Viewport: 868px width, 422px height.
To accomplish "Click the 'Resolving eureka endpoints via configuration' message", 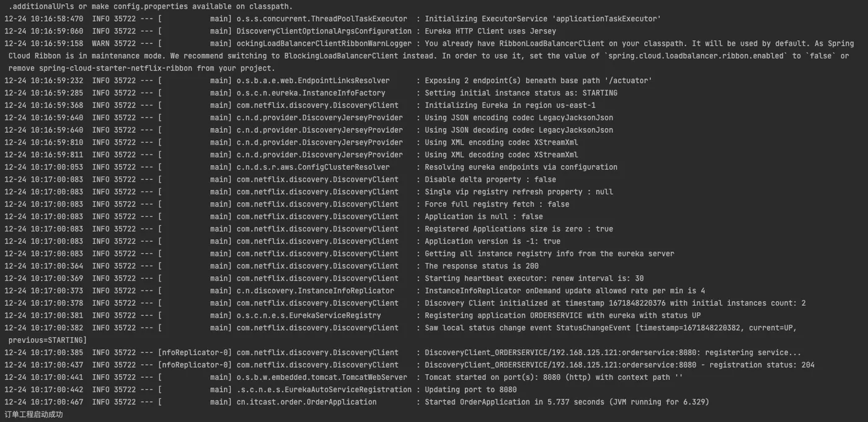I will pyautogui.click(x=521, y=167).
